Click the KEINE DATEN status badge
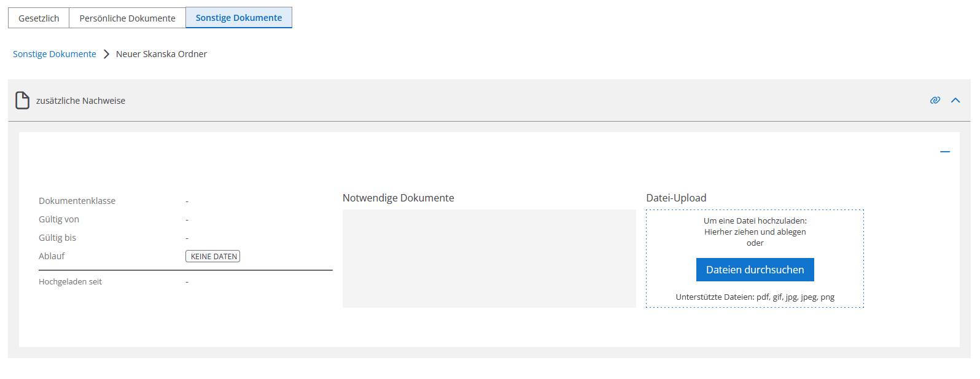This screenshot has width=980, height=379. (x=213, y=256)
